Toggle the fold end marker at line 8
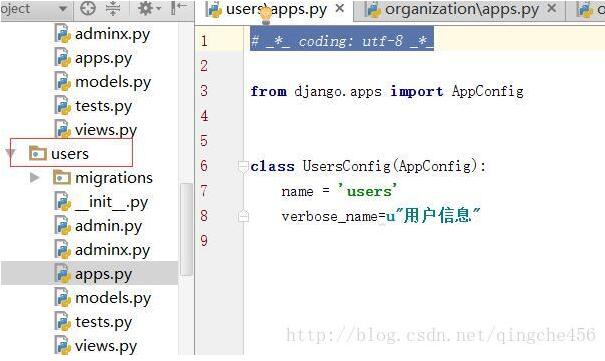This screenshot has height=361, width=605. coord(243,216)
